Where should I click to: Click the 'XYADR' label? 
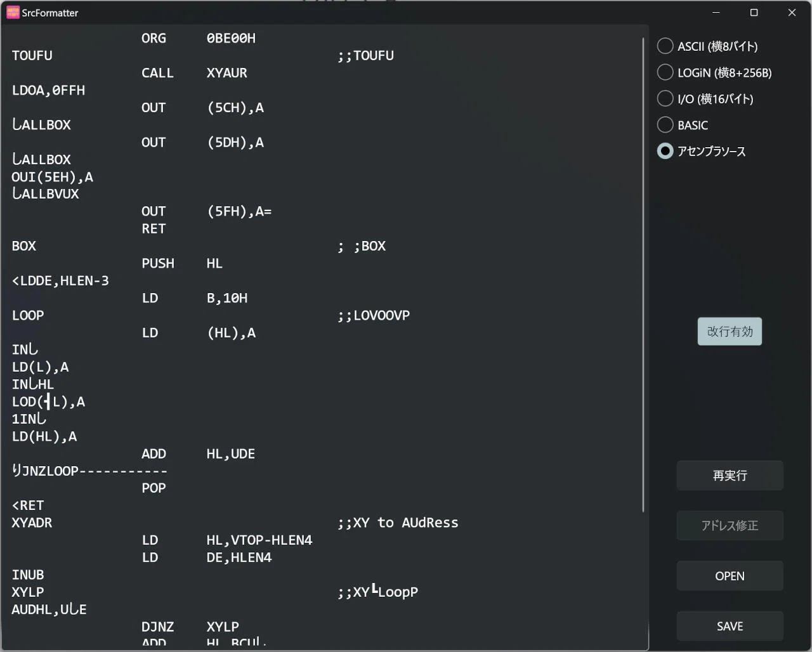[x=32, y=523]
